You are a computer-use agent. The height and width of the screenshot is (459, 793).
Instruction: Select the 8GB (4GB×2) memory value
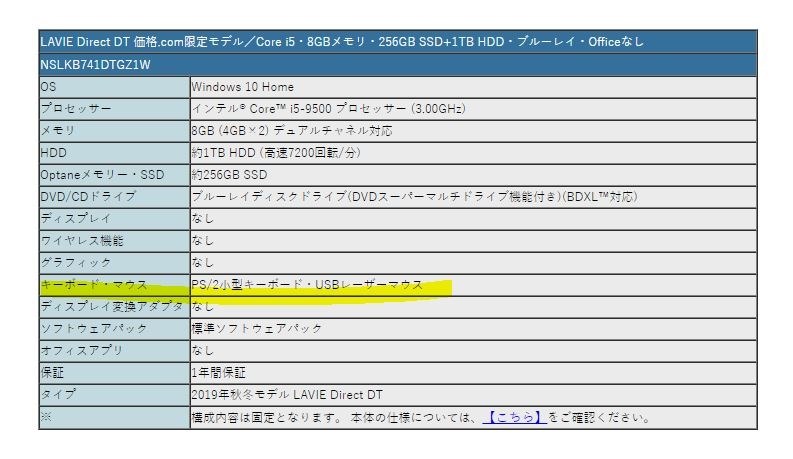tap(292, 131)
